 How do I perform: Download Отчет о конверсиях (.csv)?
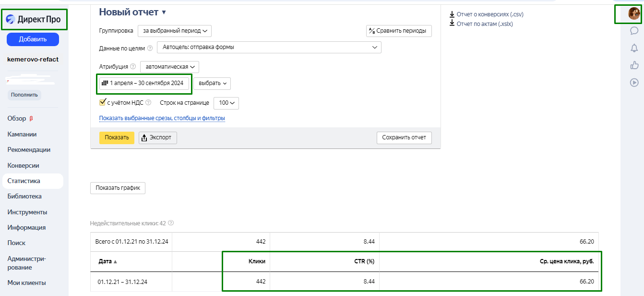[489, 14]
